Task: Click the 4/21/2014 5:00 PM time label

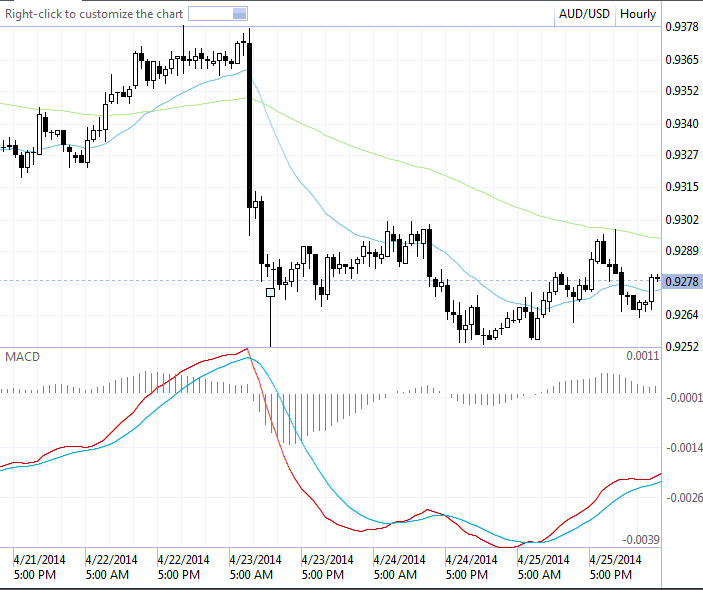Action: click(39, 567)
